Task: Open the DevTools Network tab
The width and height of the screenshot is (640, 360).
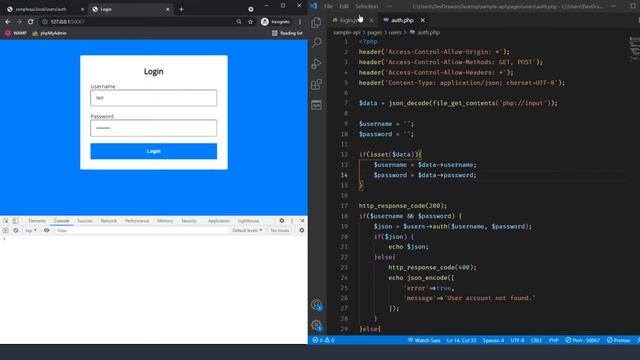Action: 109,221
